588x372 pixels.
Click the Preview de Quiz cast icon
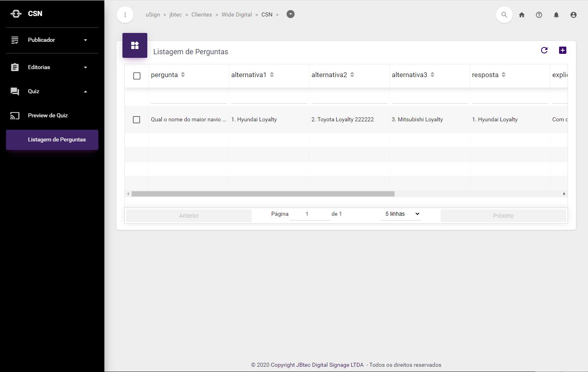15,116
